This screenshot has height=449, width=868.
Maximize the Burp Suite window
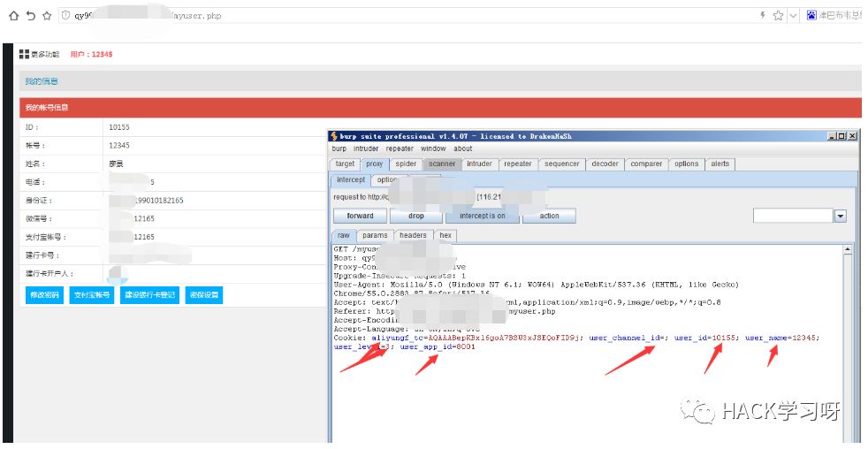[x=842, y=136]
